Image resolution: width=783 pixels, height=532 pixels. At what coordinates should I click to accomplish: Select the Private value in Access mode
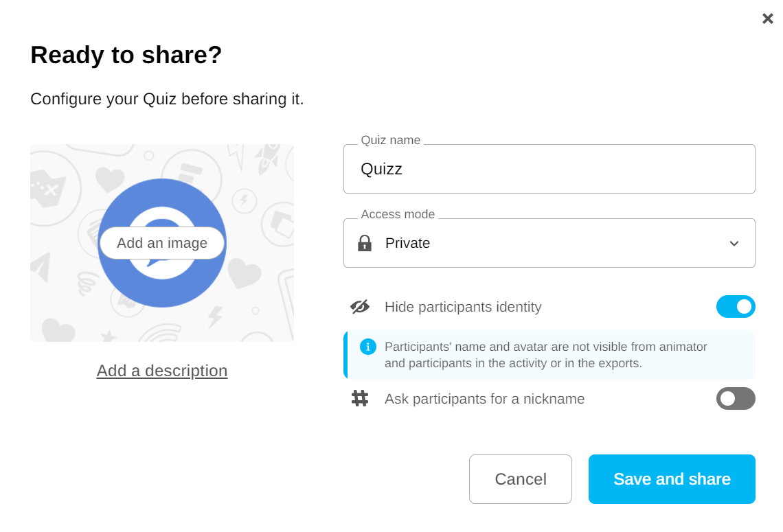(407, 243)
